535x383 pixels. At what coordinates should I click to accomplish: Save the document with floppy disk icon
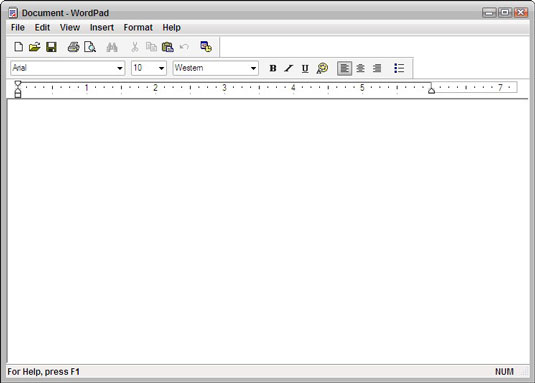51,47
